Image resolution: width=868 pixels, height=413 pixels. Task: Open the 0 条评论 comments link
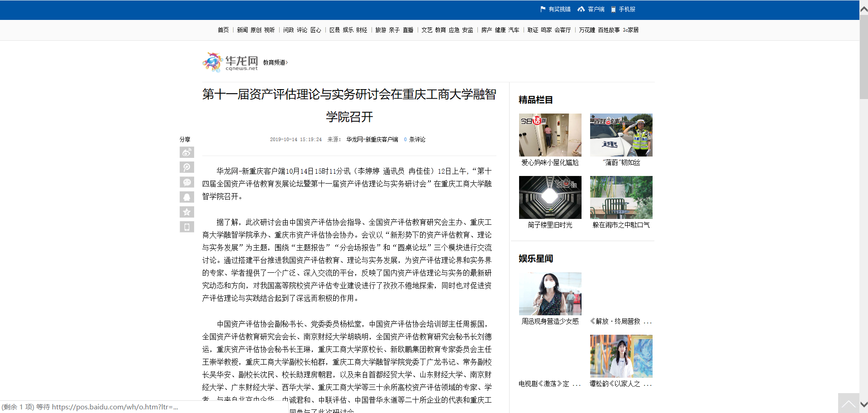pyautogui.click(x=415, y=139)
